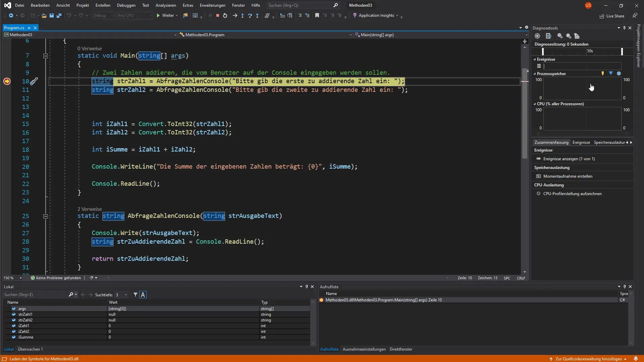Click the Visual Studio logo
Screen dimensions: 644x362
click(7, 5)
